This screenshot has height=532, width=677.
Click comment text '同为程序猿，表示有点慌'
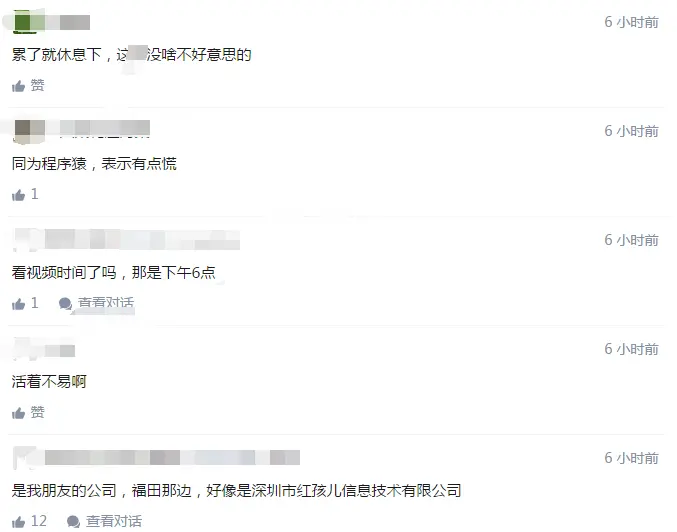point(94,164)
